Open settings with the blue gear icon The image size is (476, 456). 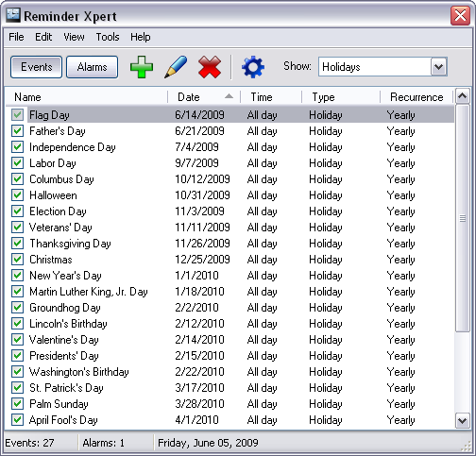coord(253,67)
